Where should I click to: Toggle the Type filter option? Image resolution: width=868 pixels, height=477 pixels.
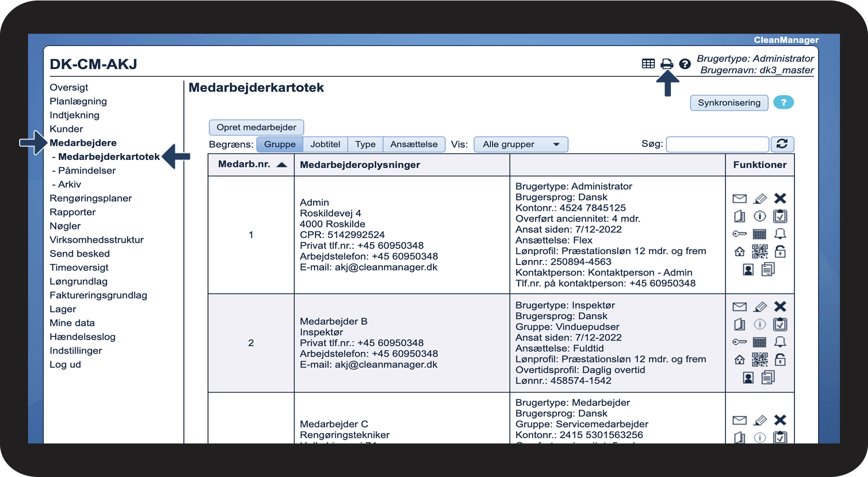[365, 144]
